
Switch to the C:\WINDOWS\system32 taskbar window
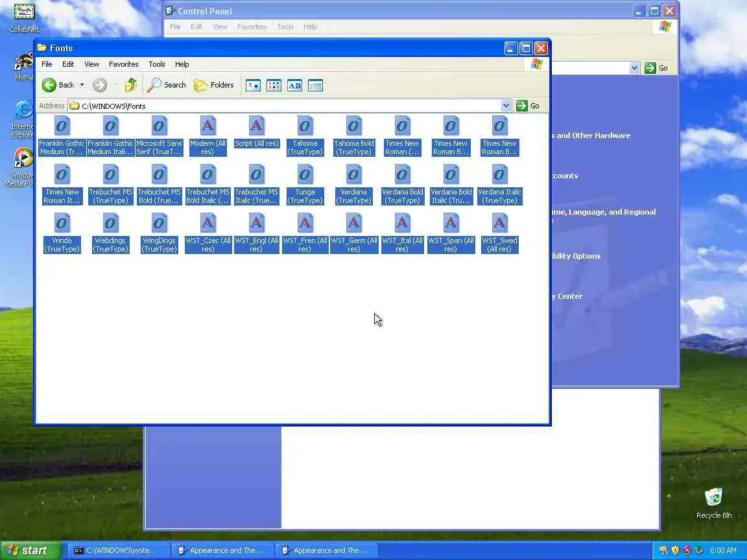pyautogui.click(x=117, y=550)
